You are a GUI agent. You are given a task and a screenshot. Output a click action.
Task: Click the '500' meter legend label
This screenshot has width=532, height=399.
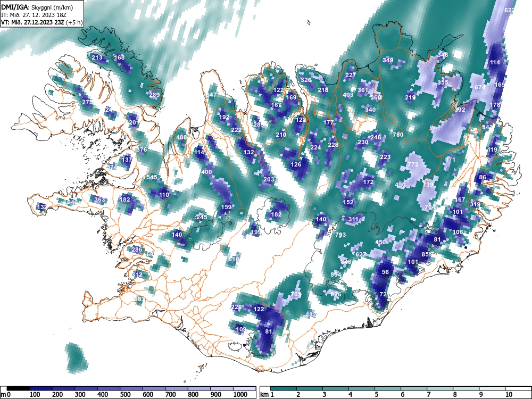click(x=125, y=395)
